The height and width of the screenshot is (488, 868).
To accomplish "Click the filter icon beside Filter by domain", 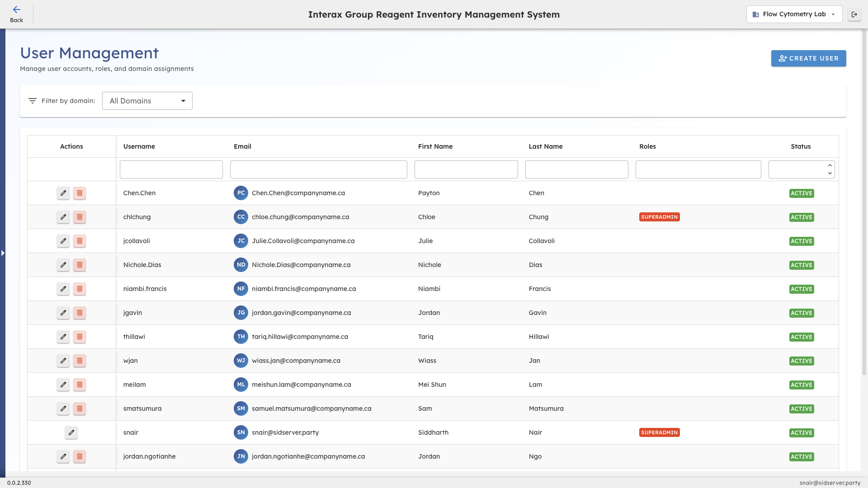I will pyautogui.click(x=32, y=101).
